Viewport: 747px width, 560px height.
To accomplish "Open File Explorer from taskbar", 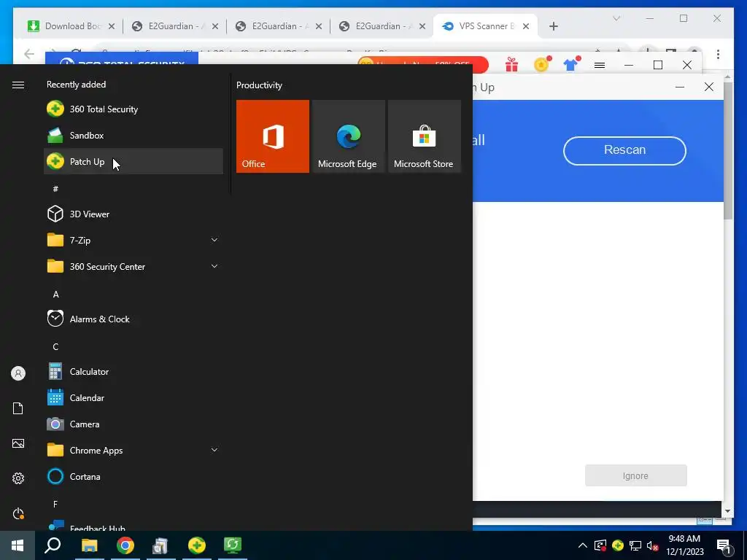I will pyautogui.click(x=89, y=545).
